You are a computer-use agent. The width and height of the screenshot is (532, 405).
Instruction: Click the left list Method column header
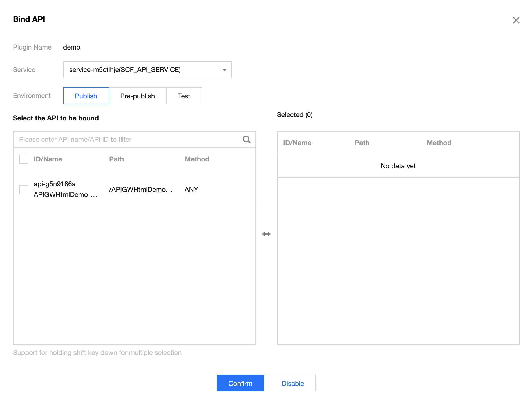click(x=197, y=159)
